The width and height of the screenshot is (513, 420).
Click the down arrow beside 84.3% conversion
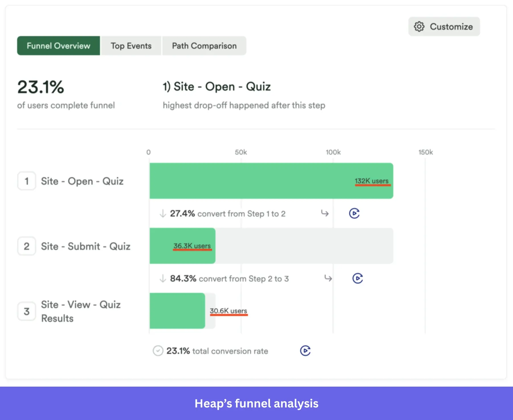point(163,278)
